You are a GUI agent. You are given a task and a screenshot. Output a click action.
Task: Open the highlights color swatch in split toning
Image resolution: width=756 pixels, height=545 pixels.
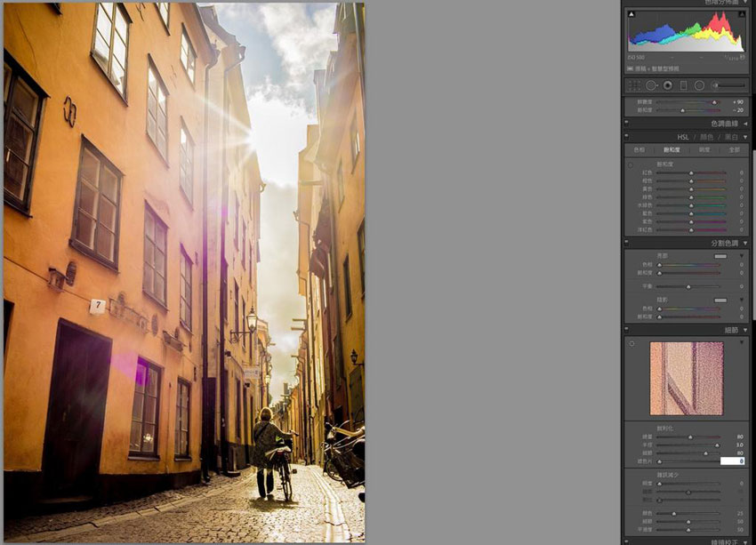pos(720,256)
